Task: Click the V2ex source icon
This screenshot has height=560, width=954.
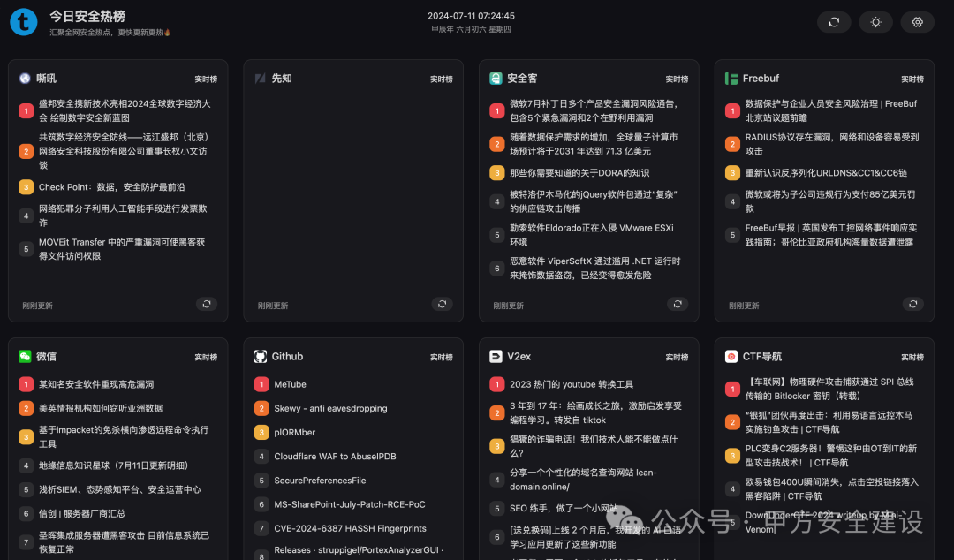Action: 496,356
